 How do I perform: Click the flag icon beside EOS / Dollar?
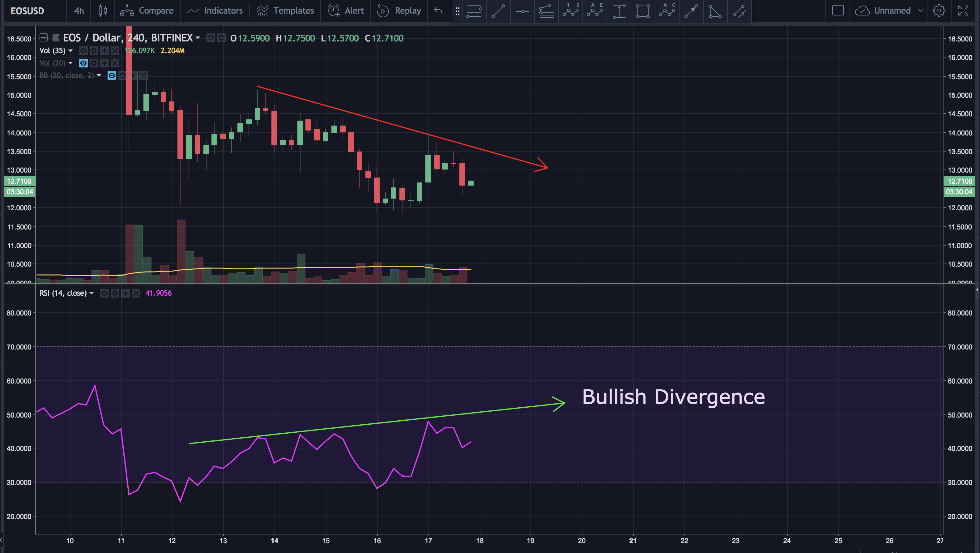pyautogui.click(x=56, y=37)
